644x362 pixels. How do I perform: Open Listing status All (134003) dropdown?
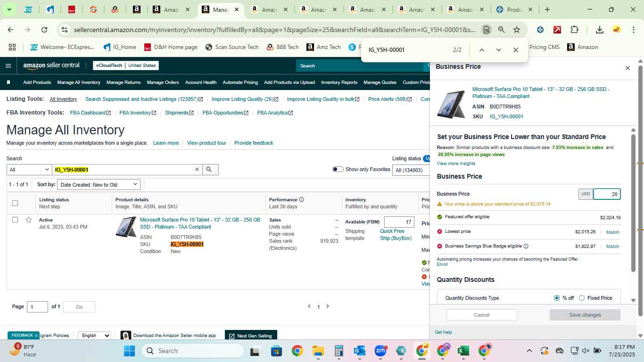click(411, 170)
